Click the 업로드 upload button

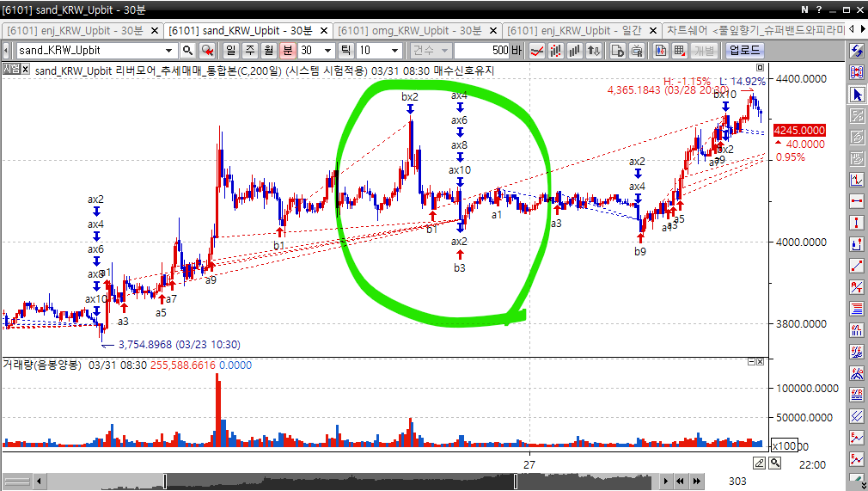(x=745, y=50)
